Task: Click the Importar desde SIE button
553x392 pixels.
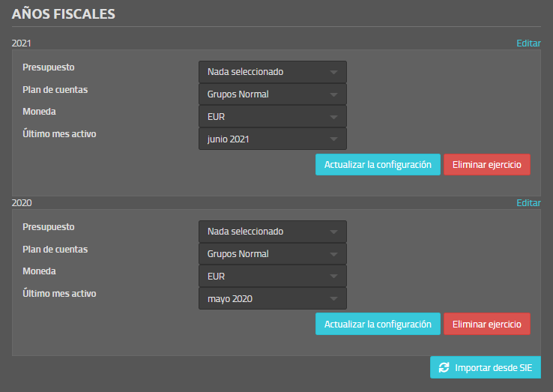Action: point(486,367)
